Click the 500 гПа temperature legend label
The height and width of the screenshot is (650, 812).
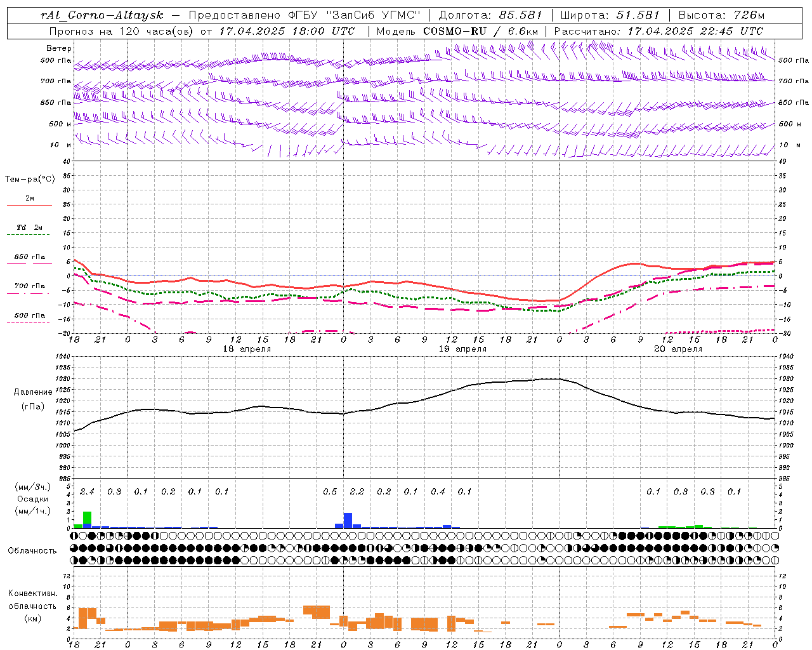tap(30, 315)
